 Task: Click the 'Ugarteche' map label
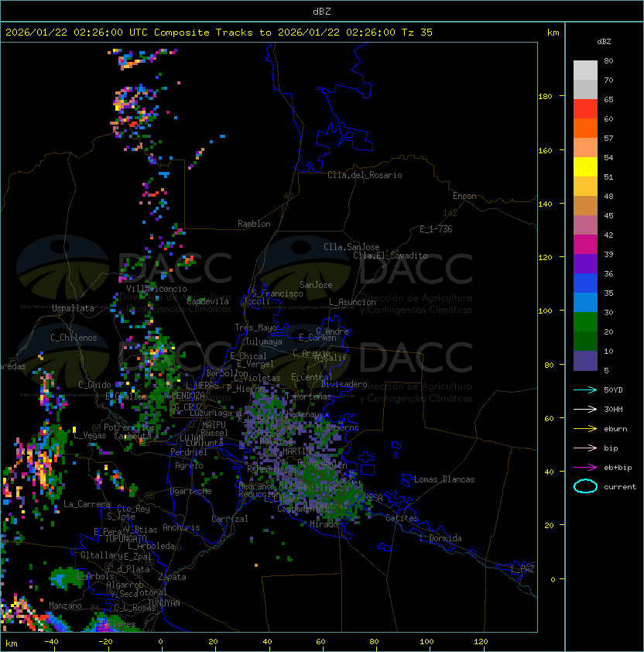[x=191, y=491]
